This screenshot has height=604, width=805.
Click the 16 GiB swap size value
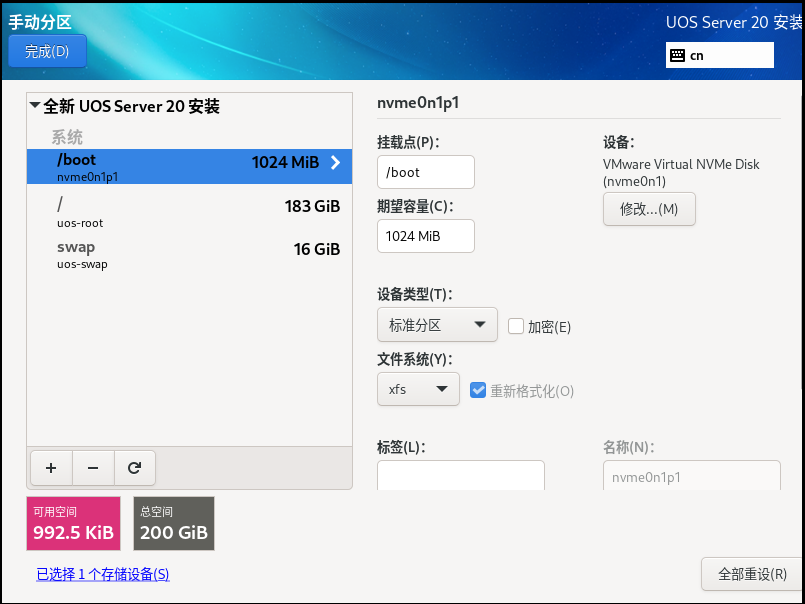pos(317,250)
